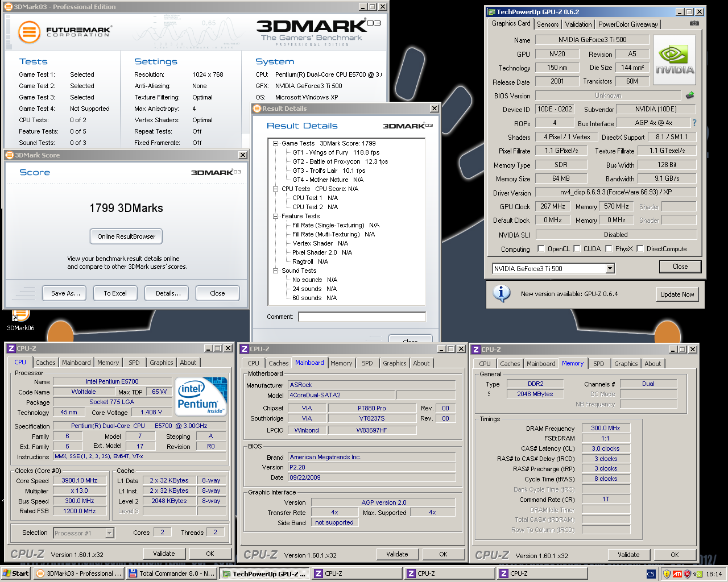The width and height of the screenshot is (728, 582).
Task: Click the red ATI tray icon
Action: pyautogui.click(x=677, y=574)
